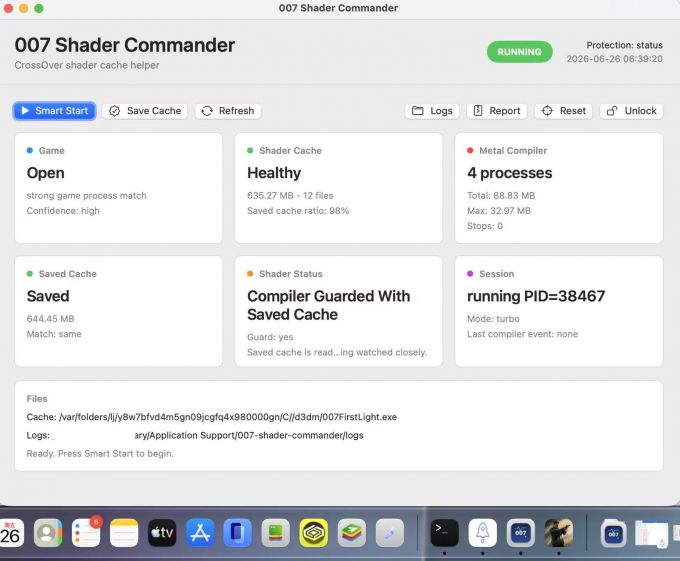Click the Save Cache button
This screenshot has width=680, height=561.
pos(145,111)
